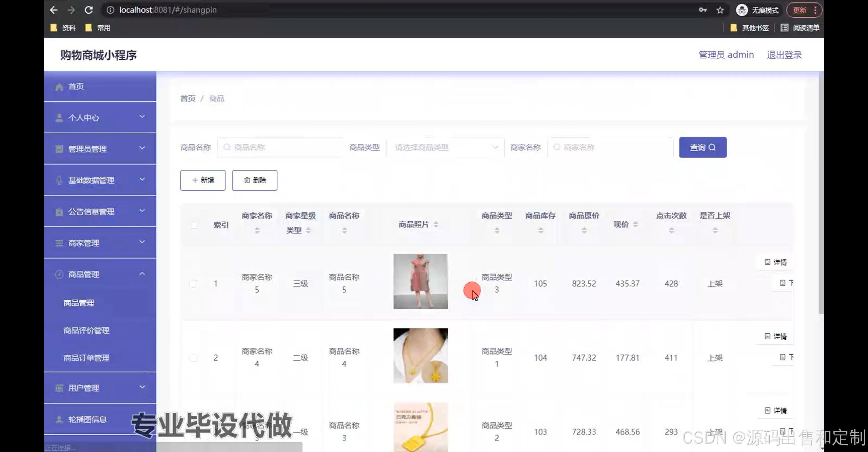Viewport: 868px width, 452px height.
Task: Click the home icon beside 首页 in sidebar
Action: (59, 87)
